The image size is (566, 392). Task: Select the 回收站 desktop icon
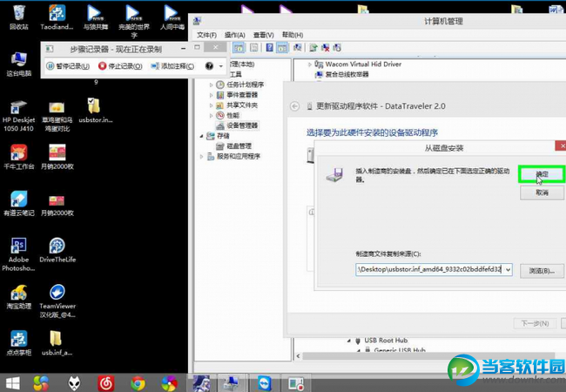pos(19,17)
